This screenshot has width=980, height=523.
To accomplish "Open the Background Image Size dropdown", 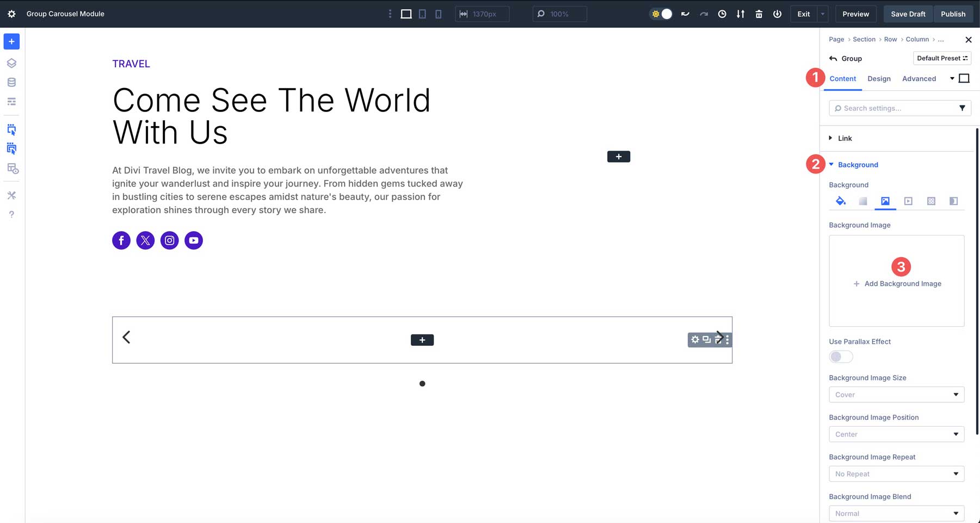I will coord(896,394).
